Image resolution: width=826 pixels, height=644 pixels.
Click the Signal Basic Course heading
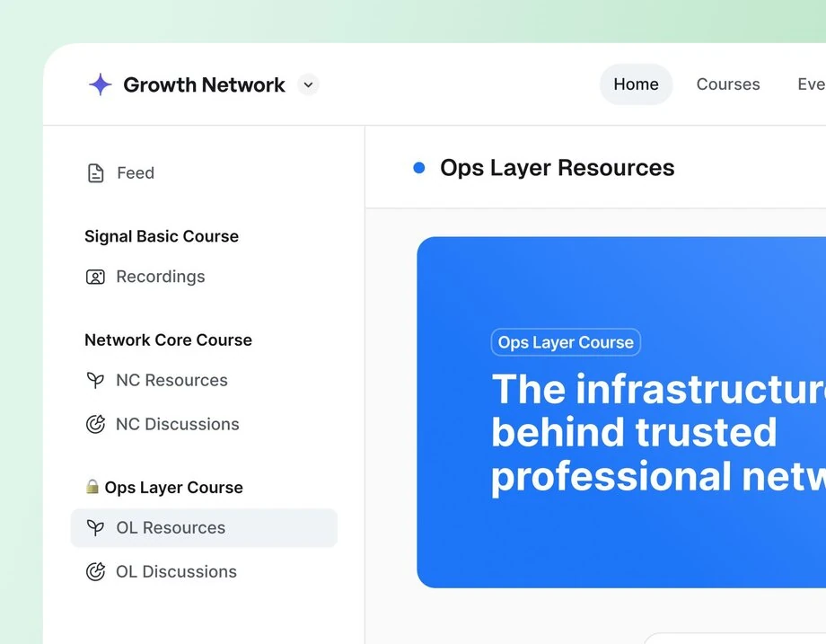pyautogui.click(x=162, y=236)
